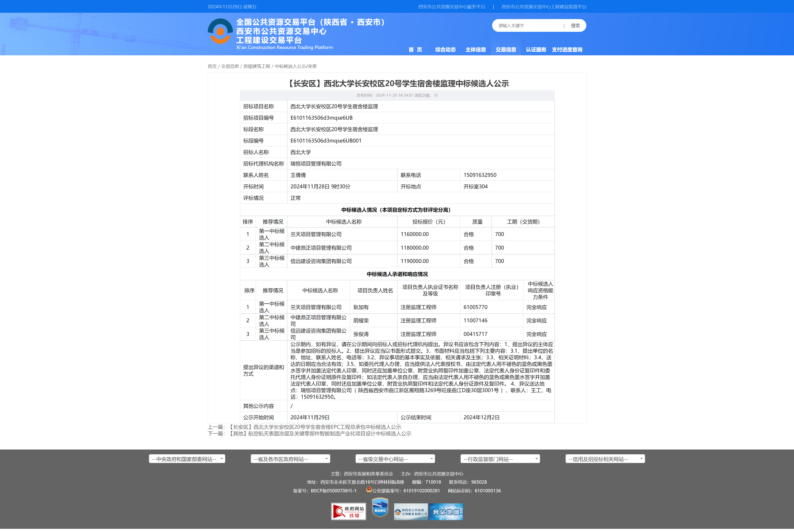Open the Shaanxi public resources service company banner

(x=411, y=512)
